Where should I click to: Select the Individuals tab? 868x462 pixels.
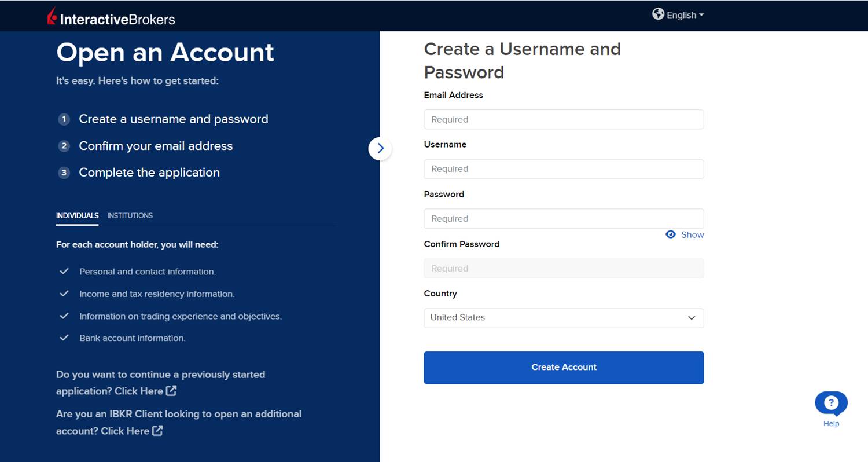click(78, 215)
